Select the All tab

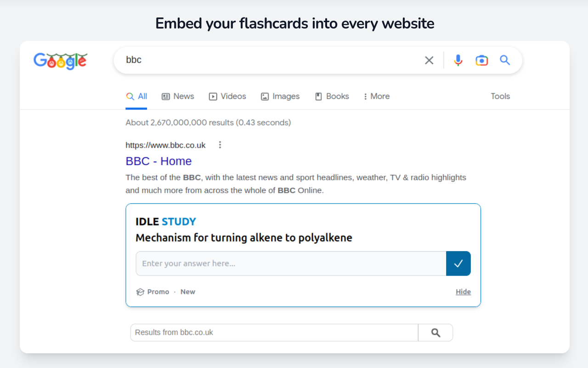(136, 96)
